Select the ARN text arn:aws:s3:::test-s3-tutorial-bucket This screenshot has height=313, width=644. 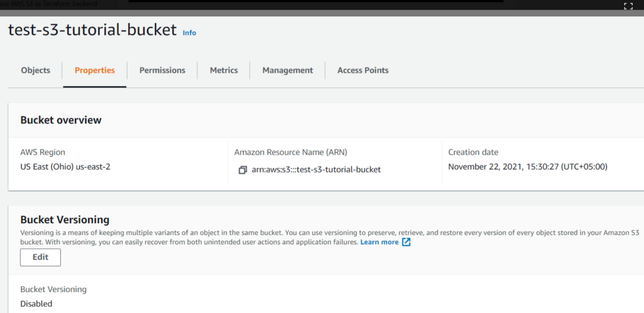coord(316,170)
